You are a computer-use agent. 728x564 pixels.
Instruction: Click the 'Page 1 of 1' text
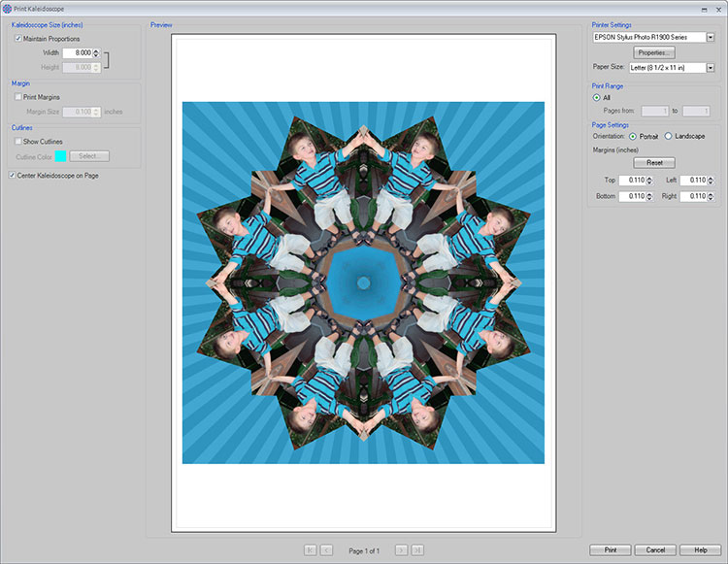pos(364,551)
